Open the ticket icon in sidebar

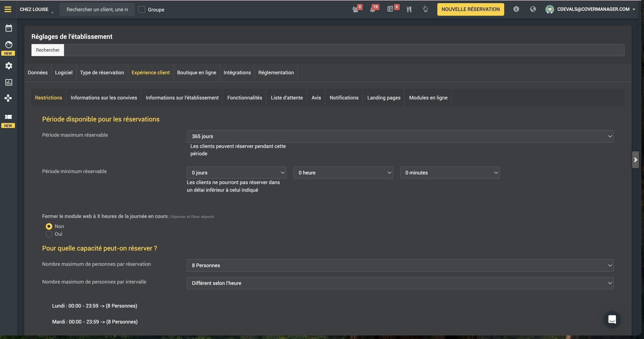pos(8,117)
